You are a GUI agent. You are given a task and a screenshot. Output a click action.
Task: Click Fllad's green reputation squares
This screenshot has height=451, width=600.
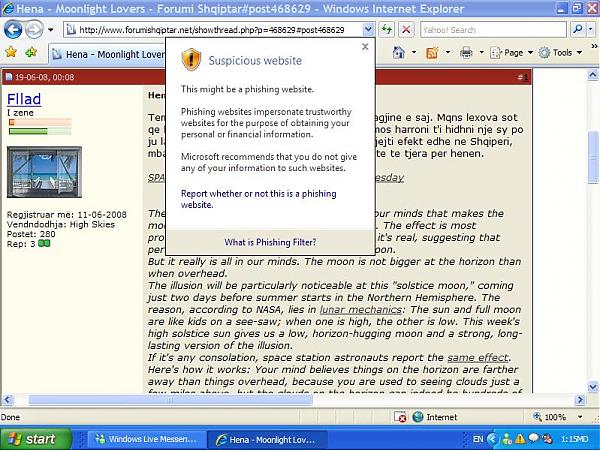(x=44, y=243)
